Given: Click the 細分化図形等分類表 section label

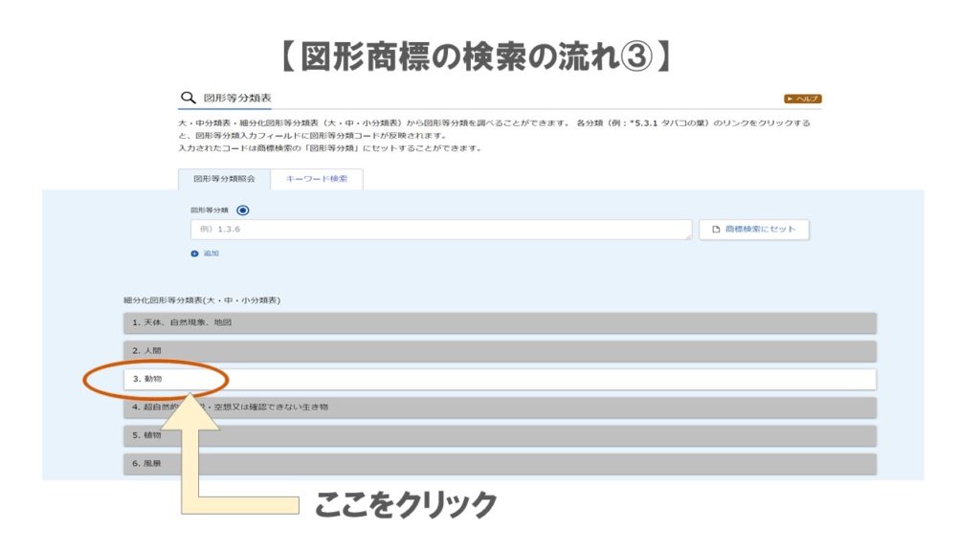Looking at the screenshot, I should [202, 300].
